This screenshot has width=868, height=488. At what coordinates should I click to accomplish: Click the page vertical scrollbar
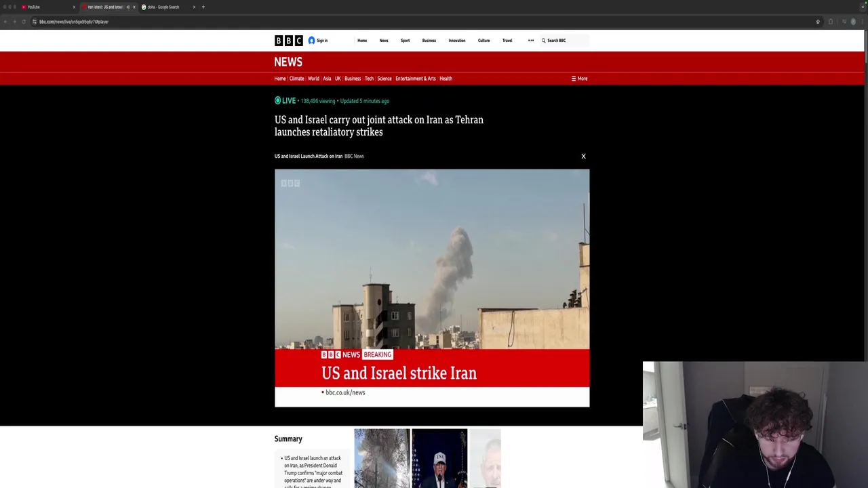(x=865, y=47)
